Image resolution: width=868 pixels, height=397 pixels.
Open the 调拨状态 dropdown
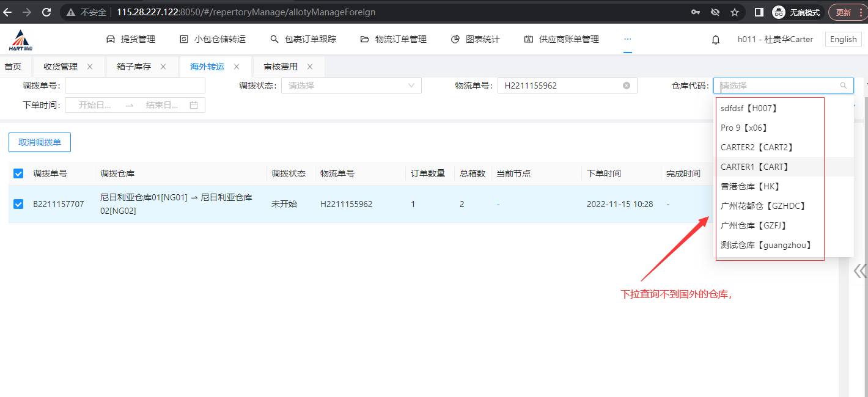coord(351,86)
